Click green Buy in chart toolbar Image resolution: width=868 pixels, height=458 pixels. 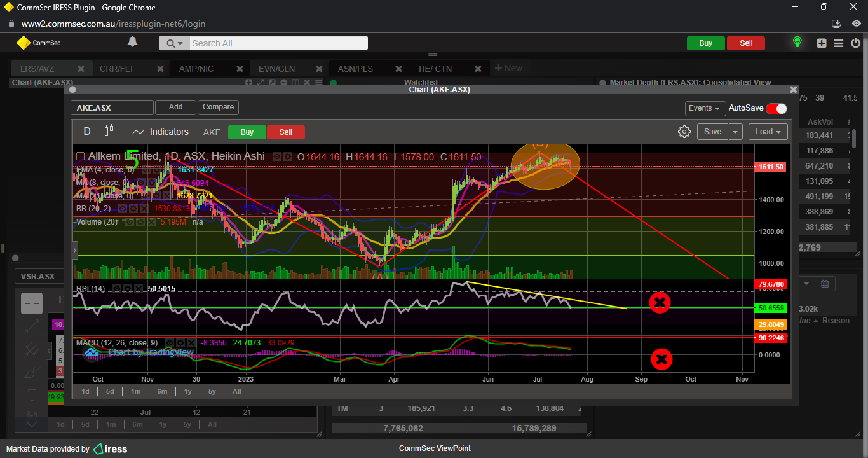247,132
